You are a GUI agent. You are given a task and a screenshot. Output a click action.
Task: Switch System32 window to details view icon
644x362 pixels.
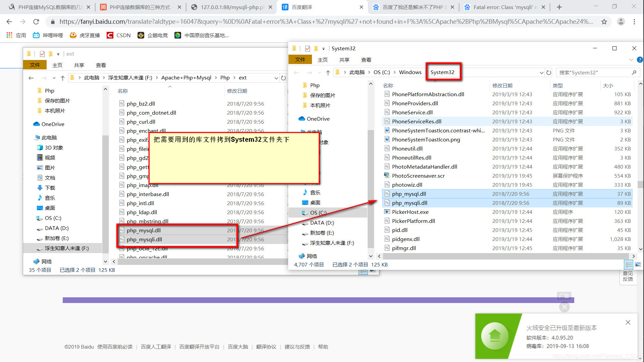pyautogui.click(x=629, y=265)
